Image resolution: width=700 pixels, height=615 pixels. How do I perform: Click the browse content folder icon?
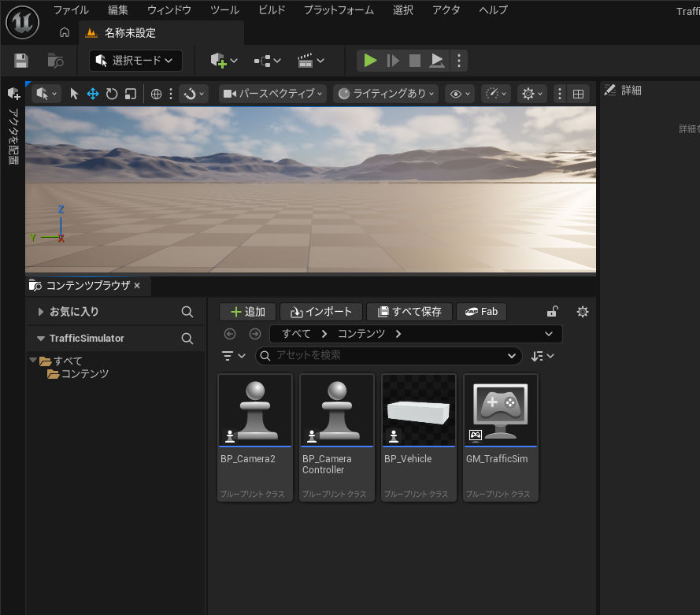coord(55,61)
